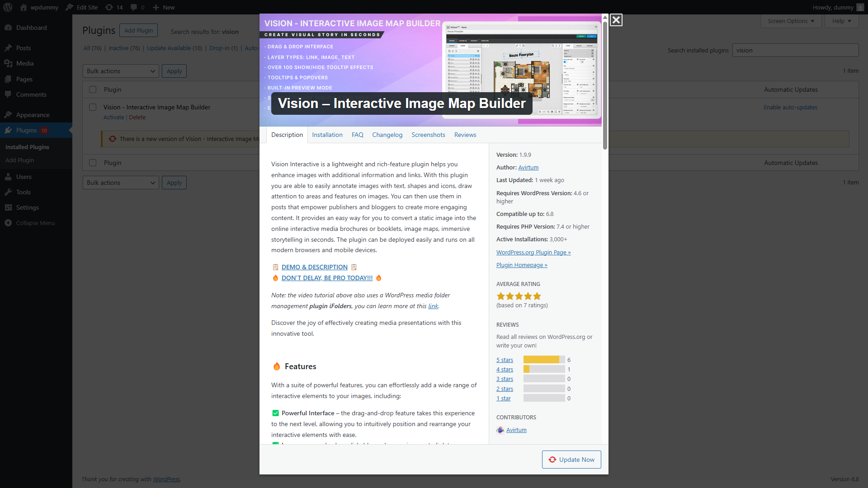868x488 pixels.
Task: Click the iFolders link in note
Action: tap(433, 306)
